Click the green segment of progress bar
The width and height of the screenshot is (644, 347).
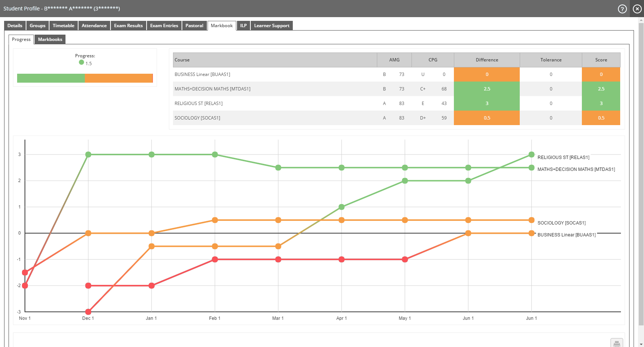click(51, 78)
